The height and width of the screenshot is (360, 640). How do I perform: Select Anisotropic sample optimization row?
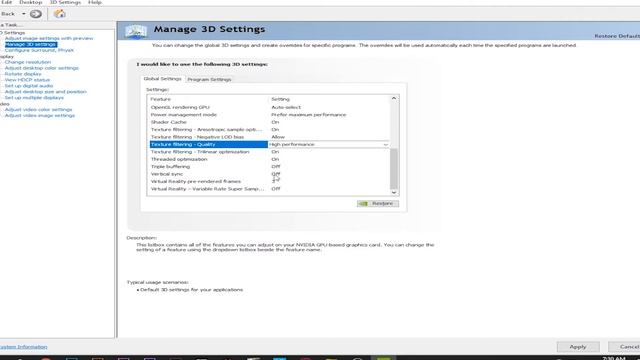tap(268, 129)
